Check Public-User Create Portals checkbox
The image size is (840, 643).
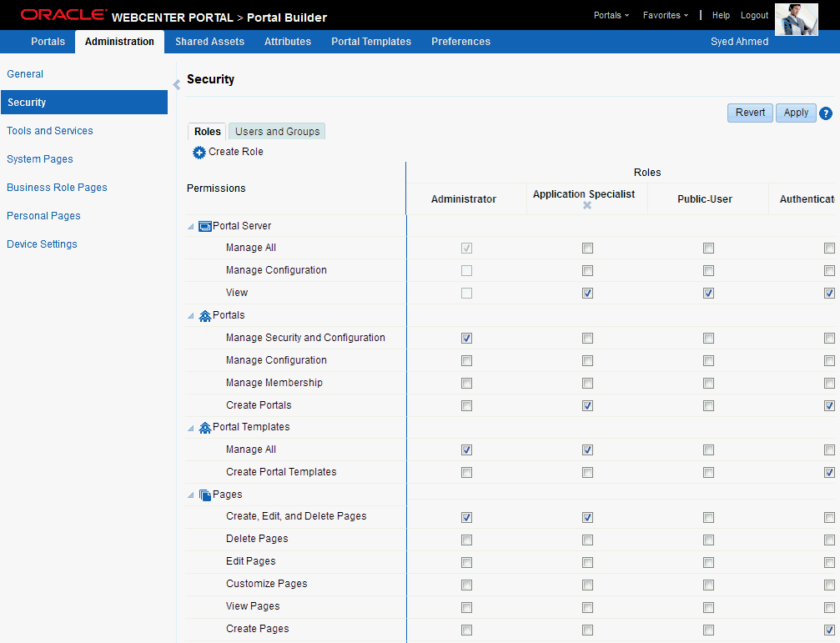tap(709, 406)
